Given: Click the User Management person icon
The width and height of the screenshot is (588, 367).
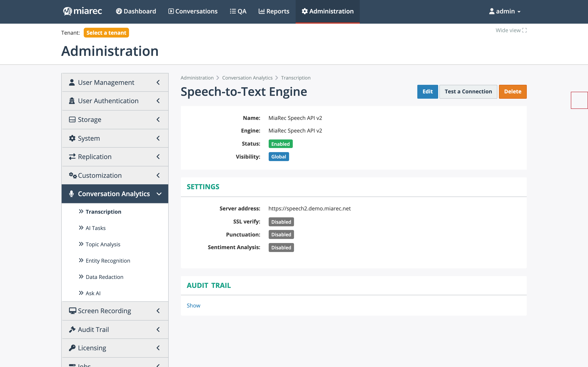Looking at the screenshot, I should [72, 83].
